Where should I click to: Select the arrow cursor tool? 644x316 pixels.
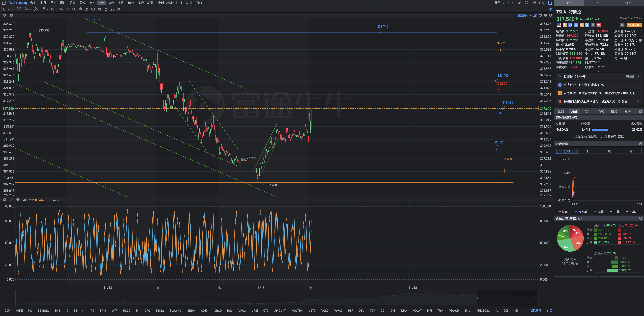[x=4, y=9]
